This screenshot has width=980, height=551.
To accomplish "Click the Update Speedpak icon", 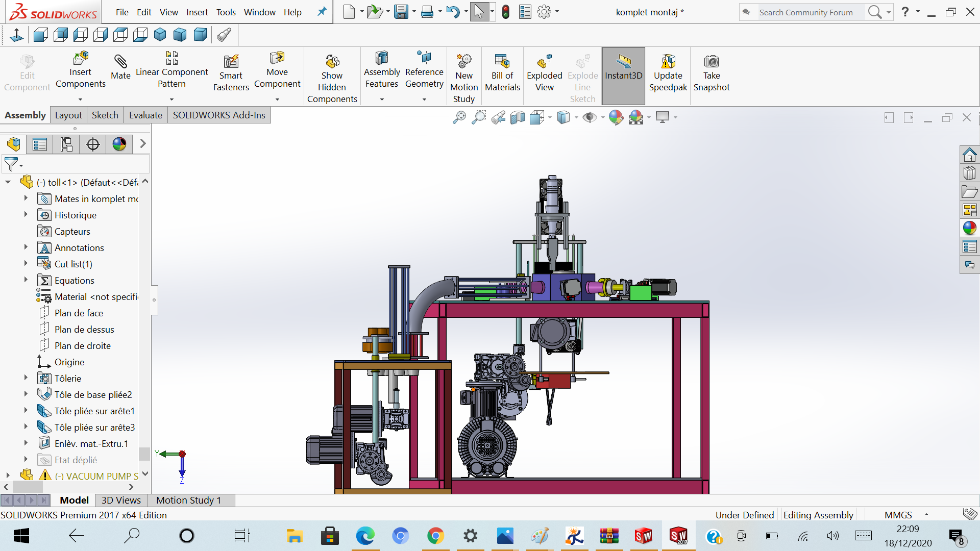I will (668, 73).
